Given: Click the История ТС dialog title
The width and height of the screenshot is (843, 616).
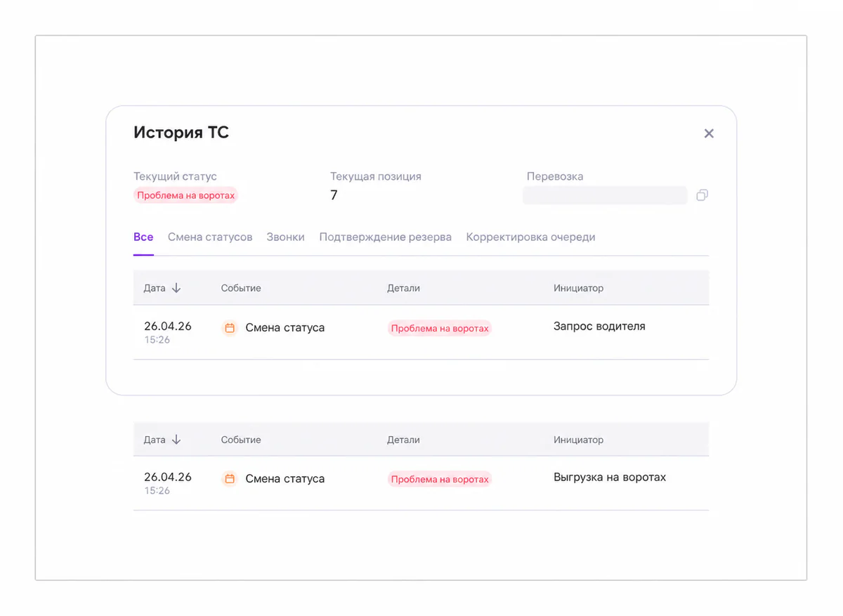Looking at the screenshot, I should point(181,132).
